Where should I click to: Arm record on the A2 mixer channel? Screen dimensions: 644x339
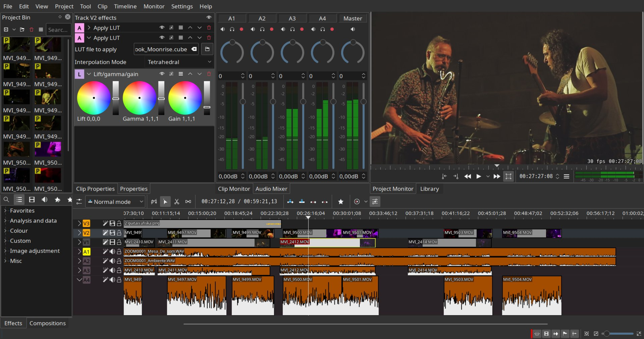(x=272, y=29)
